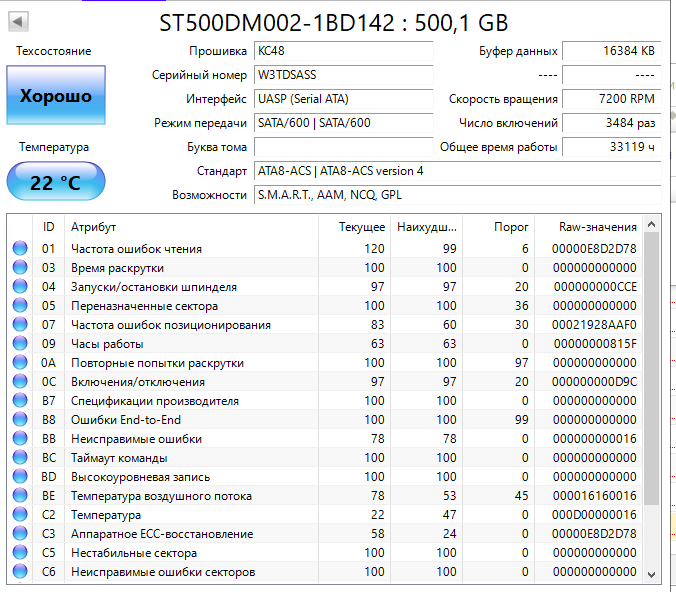Click the ID column header
The image size is (676, 592).
(x=48, y=227)
